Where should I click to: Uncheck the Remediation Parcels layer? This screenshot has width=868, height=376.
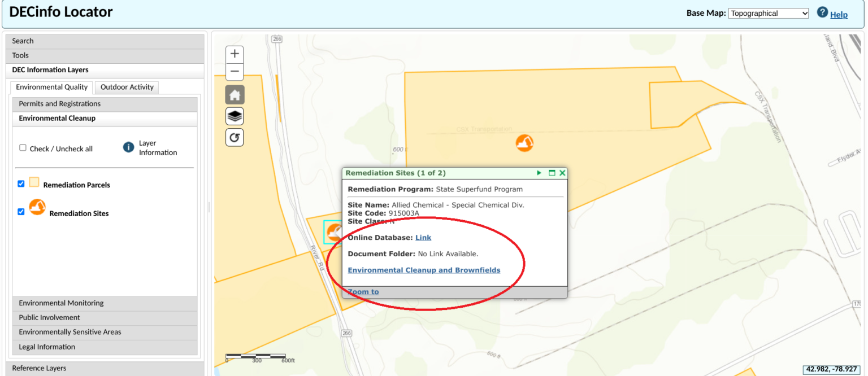(x=21, y=183)
